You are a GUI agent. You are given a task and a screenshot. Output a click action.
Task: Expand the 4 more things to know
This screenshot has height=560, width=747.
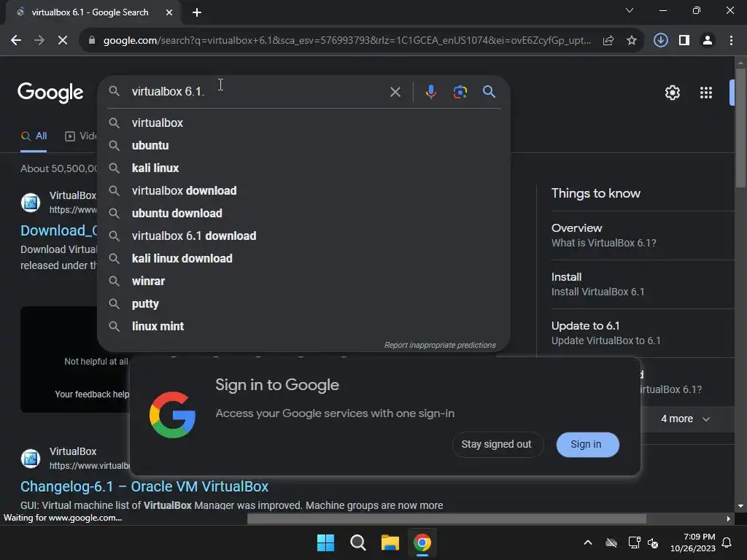(x=686, y=419)
